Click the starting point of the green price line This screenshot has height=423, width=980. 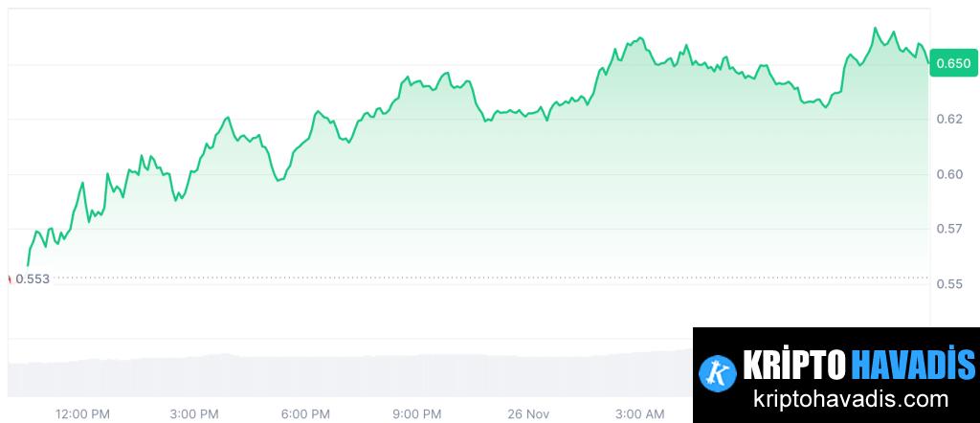click(28, 265)
